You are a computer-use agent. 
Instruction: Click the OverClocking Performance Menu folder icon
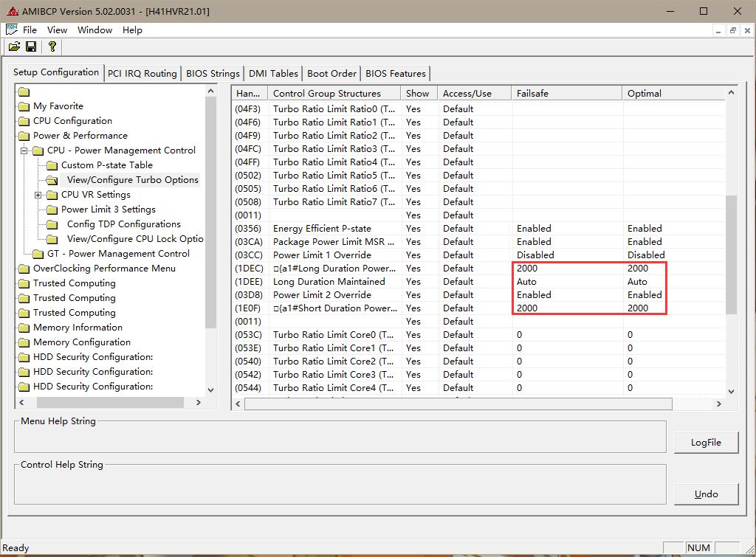pyautogui.click(x=24, y=269)
